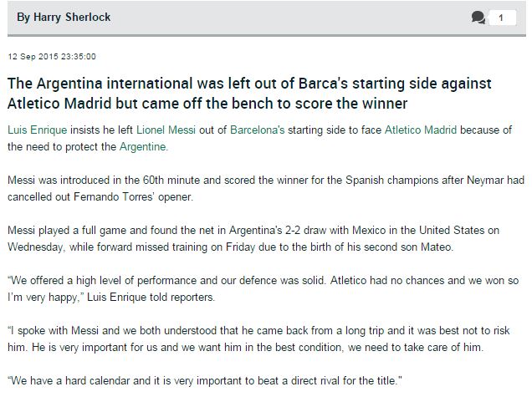Viewport: 532px width, 397px height.
Task: Click the 12 Sep 2015 timestamp
Action: [52, 57]
